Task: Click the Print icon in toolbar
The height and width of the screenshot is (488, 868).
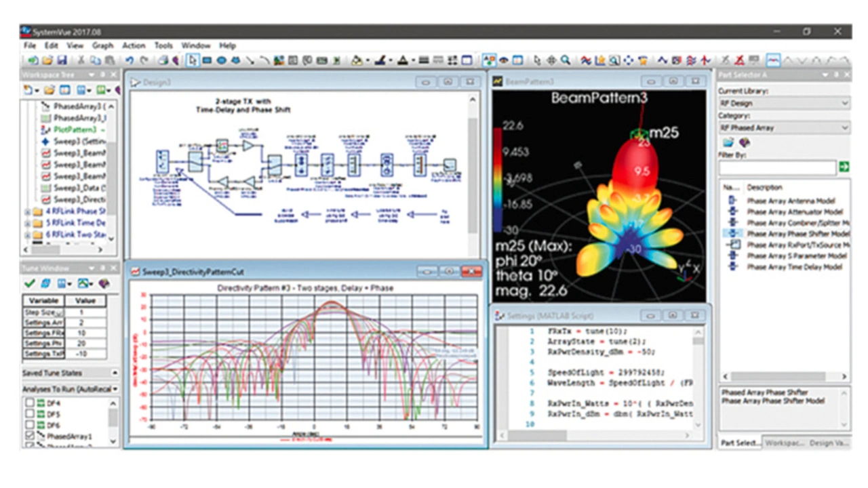Action: pyautogui.click(x=163, y=60)
